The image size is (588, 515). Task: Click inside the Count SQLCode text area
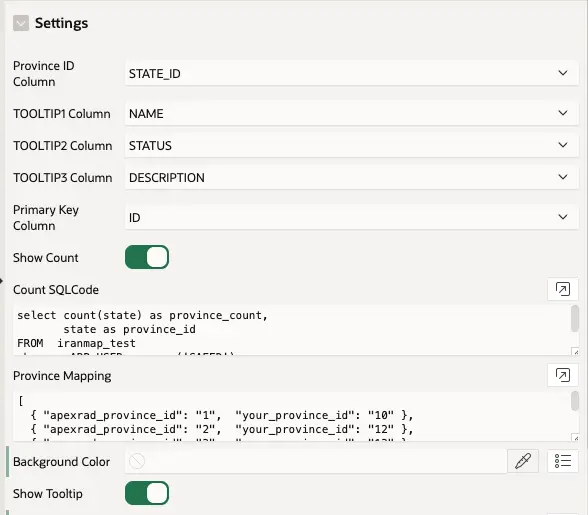(292, 330)
